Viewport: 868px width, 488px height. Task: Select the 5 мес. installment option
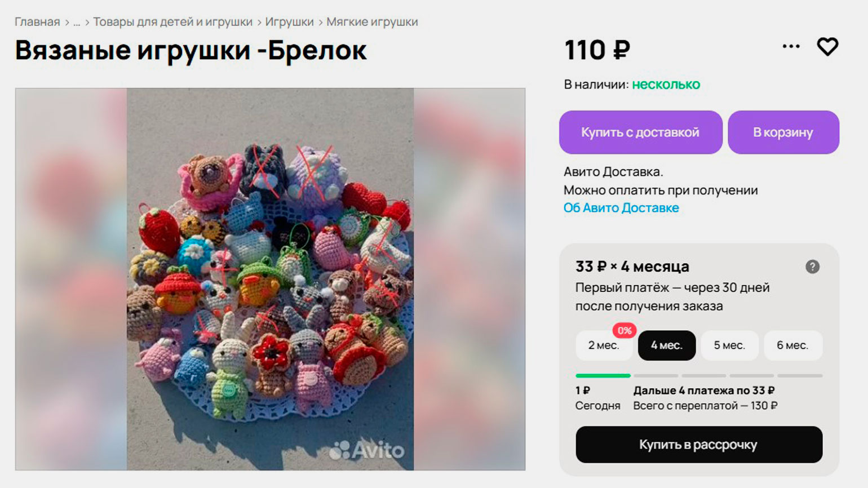pyautogui.click(x=729, y=345)
